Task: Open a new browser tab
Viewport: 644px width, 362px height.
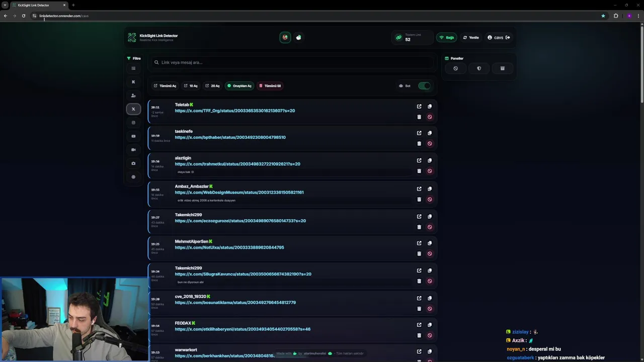Action: 73,5
